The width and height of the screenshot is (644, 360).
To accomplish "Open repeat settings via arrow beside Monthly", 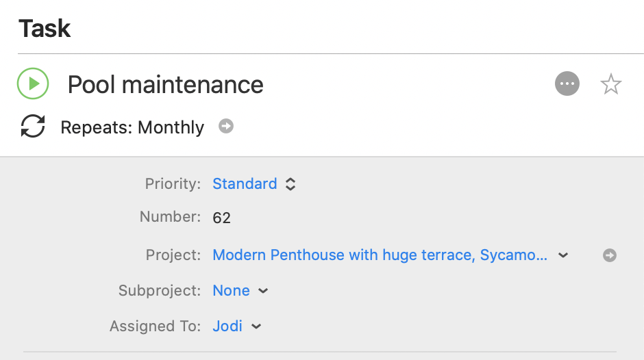I will point(226,126).
